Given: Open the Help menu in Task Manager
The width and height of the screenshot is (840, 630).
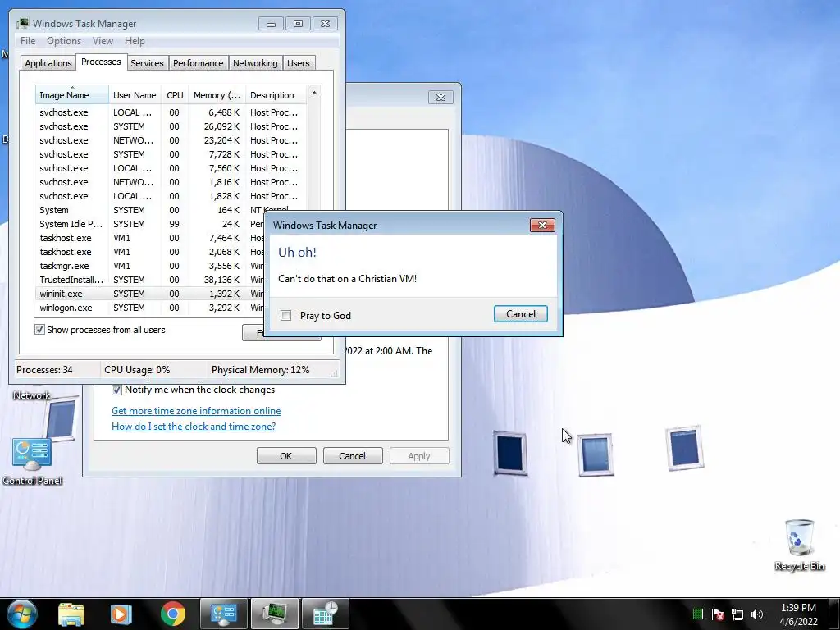Looking at the screenshot, I should tap(135, 41).
